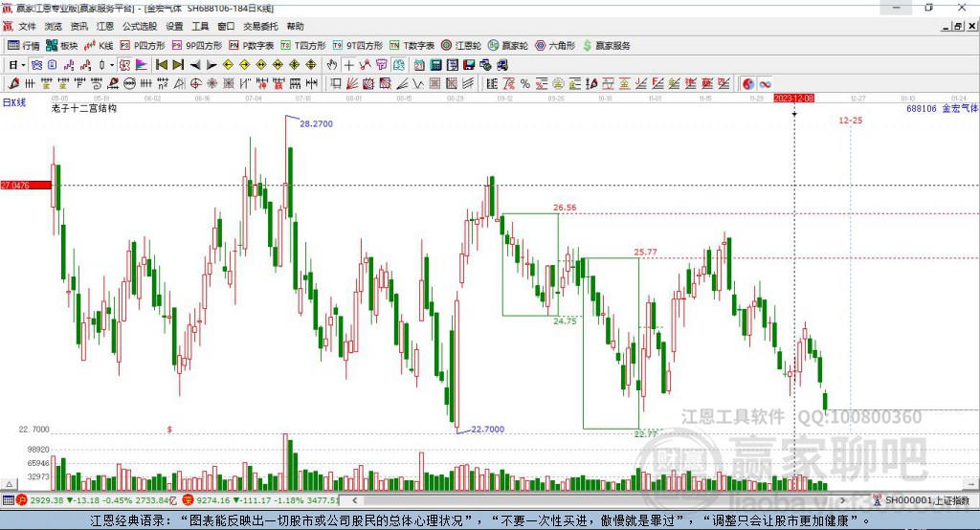The image size is (980, 530).
Task: Open the 行情 quotes view
Action: (x=24, y=46)
